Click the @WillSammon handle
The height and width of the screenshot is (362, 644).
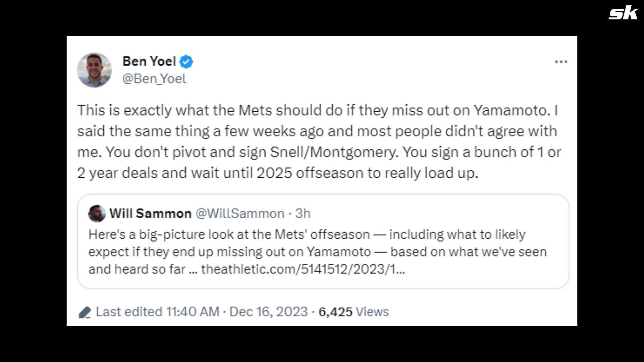click(x=240, y=214)
